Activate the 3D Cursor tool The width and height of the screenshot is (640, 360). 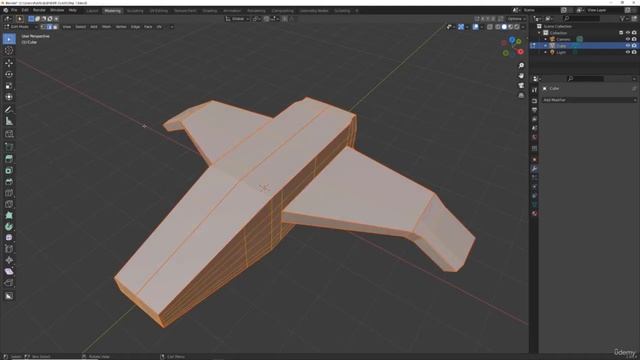point(9,51)
